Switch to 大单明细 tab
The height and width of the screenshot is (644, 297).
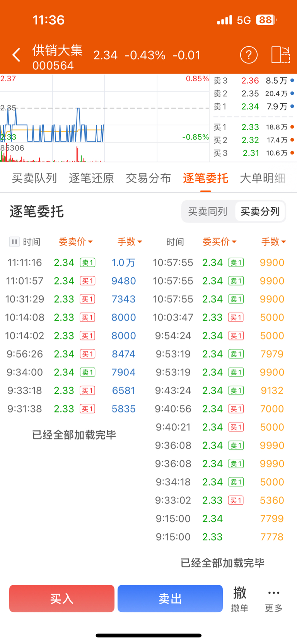(x=263, y=178)
